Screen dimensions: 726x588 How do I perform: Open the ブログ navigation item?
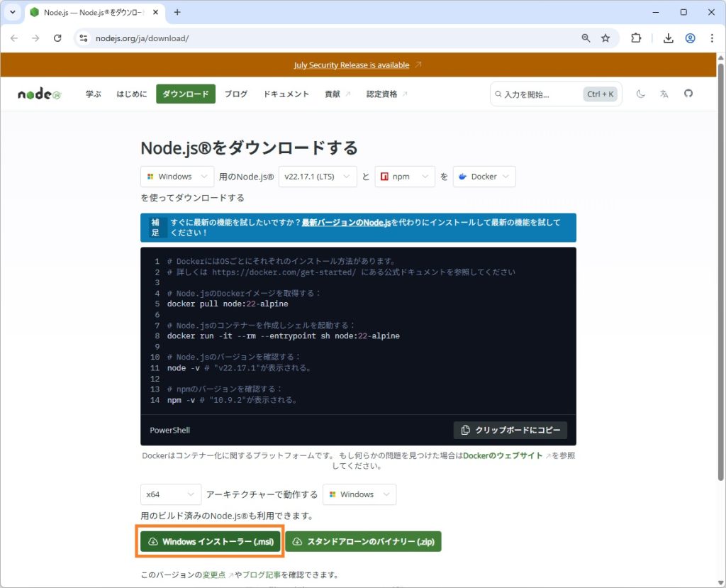[235, 94]
